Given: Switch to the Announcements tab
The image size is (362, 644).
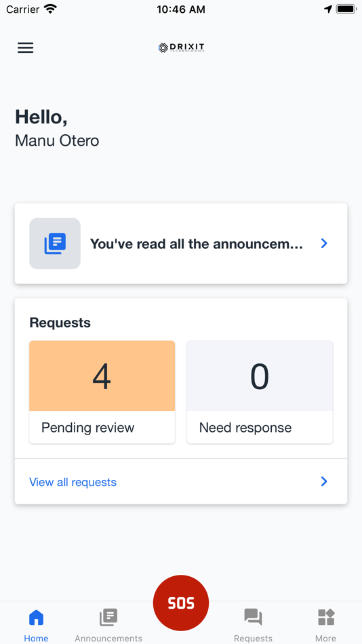Looking at the screenshot, I should pyautogui.click(x=108, y=626).
